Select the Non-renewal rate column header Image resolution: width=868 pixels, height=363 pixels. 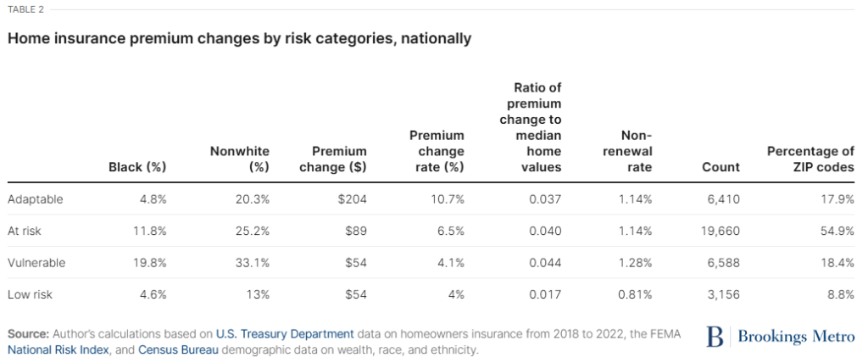tap(625, 151)
